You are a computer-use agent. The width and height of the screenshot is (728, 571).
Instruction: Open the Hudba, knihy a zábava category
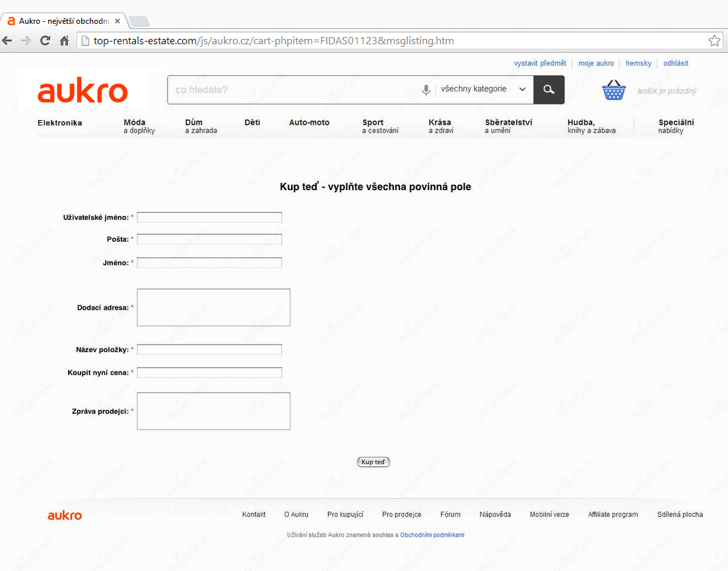[591, 126]
